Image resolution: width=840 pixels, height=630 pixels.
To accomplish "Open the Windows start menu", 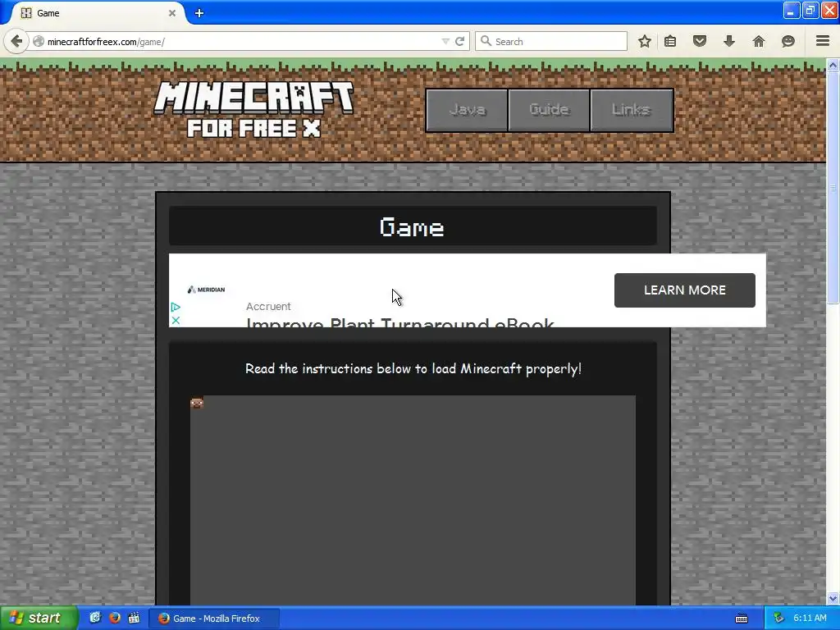I will (x=39, y=619).
